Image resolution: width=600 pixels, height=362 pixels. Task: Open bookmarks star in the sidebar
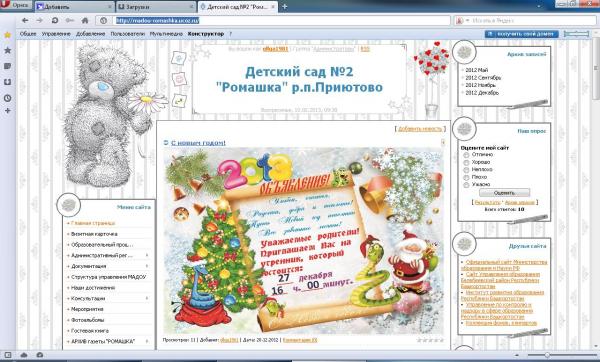point(7,50)
